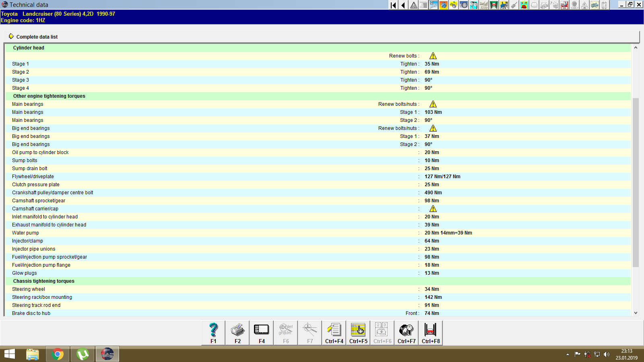Click the warning icon on Camshaft carrier/cap row
This screenshot has height=362, width=644.
click(433, 208)
